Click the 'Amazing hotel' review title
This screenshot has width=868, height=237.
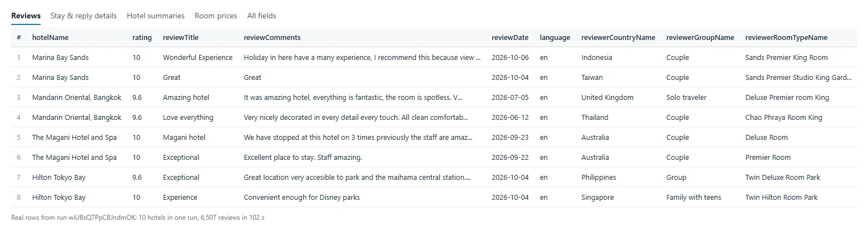coord(186,98)
